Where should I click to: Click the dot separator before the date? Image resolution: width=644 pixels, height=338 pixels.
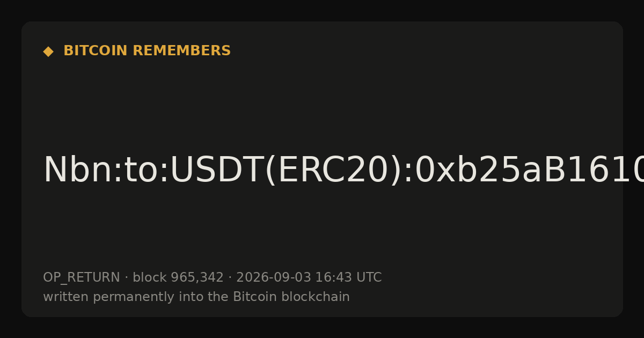point(230,278)
